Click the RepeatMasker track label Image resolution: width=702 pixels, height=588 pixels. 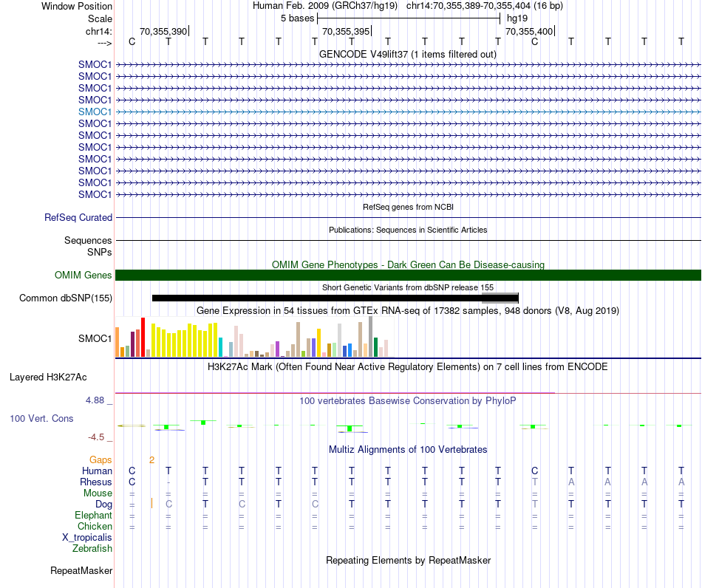[81, 570]
